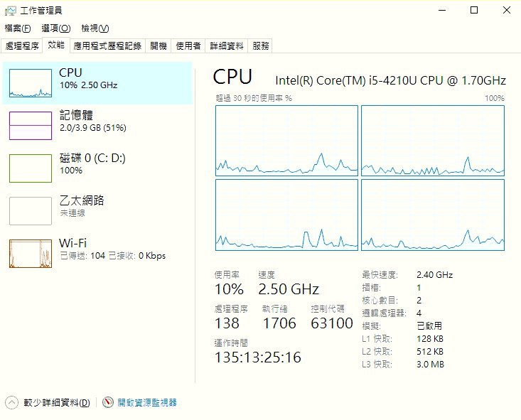Click the Task Manager title bar icon
This screenshot has width=521, height=420.
pyautogui.click(x=11, y=10)
